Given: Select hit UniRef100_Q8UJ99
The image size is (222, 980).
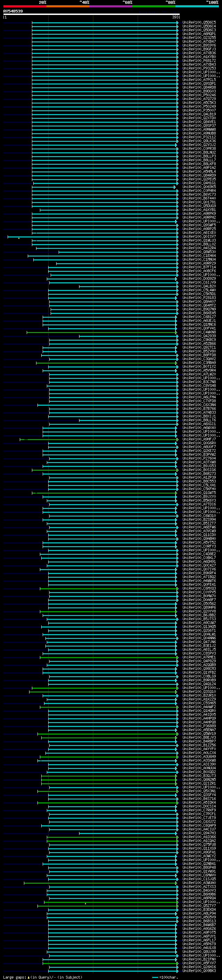Looking at the screenshot, I should (199, 952).
